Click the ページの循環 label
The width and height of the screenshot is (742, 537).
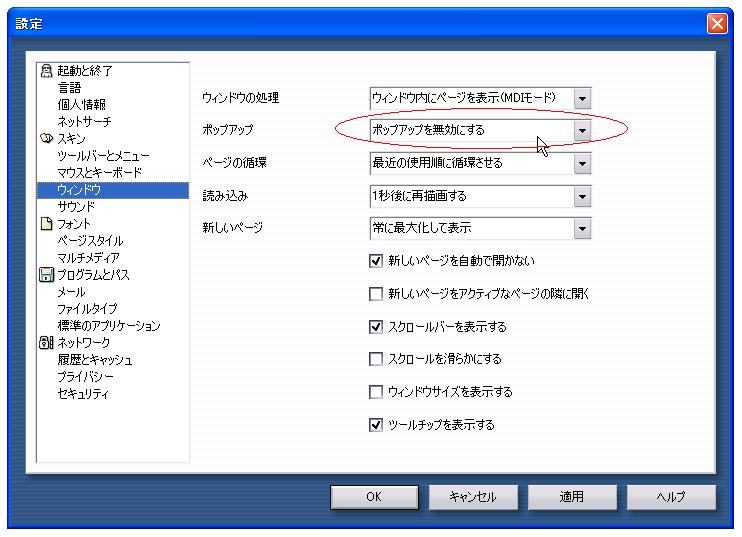pyautogui.click(x=234, y=163)
